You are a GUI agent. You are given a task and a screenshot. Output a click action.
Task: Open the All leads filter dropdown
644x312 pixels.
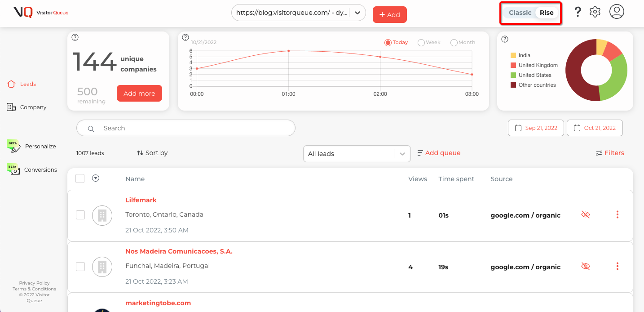357,153
